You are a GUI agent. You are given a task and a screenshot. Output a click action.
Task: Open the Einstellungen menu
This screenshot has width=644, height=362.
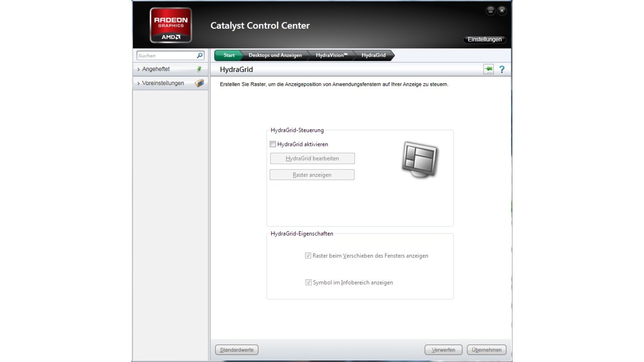point(485,39)
